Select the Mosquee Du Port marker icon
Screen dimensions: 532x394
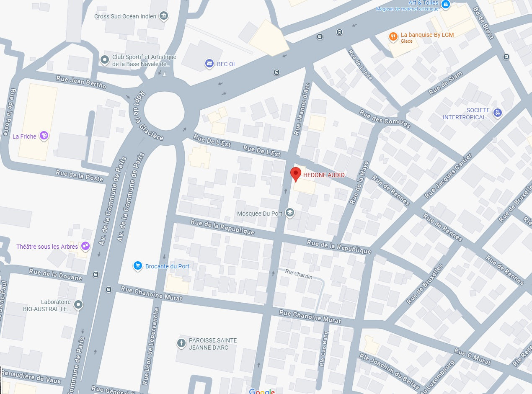pos(289,213)
